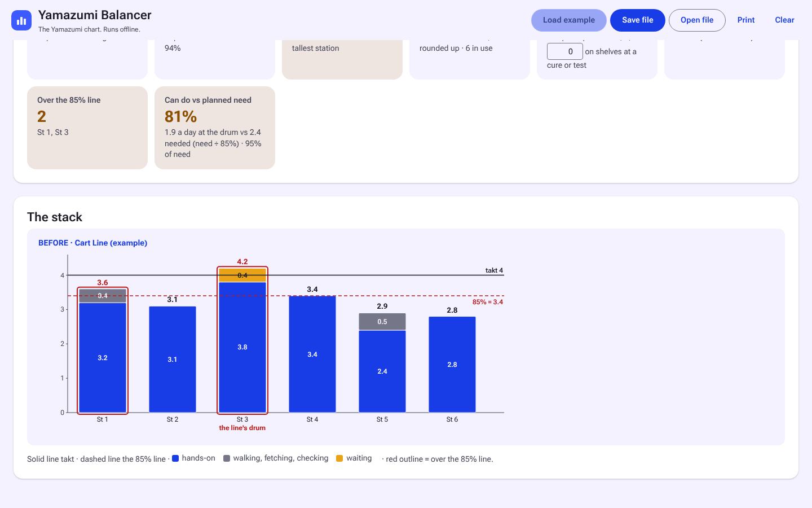The height and width of the screenshot is (508, 812).
Task: Click the St 4 bar labeled 3.4
Action: pos(312,354)
